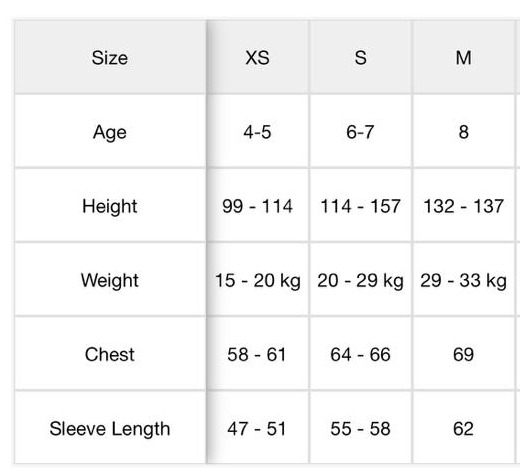Select the Sleeve Length row label
The height and width of the screenshot is (469, 520).
pyautogui.click(x=110, y=428)
